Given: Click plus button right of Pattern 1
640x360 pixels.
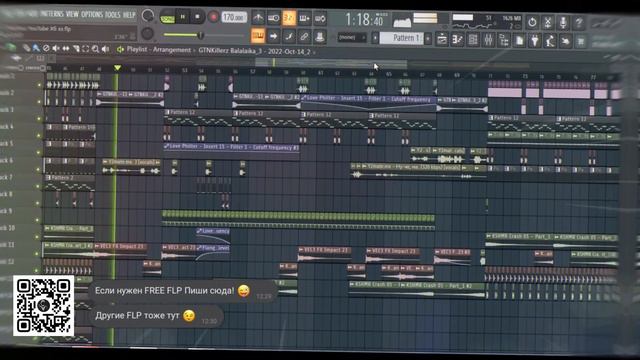Looking at the screenshot, I should (428, 39).
